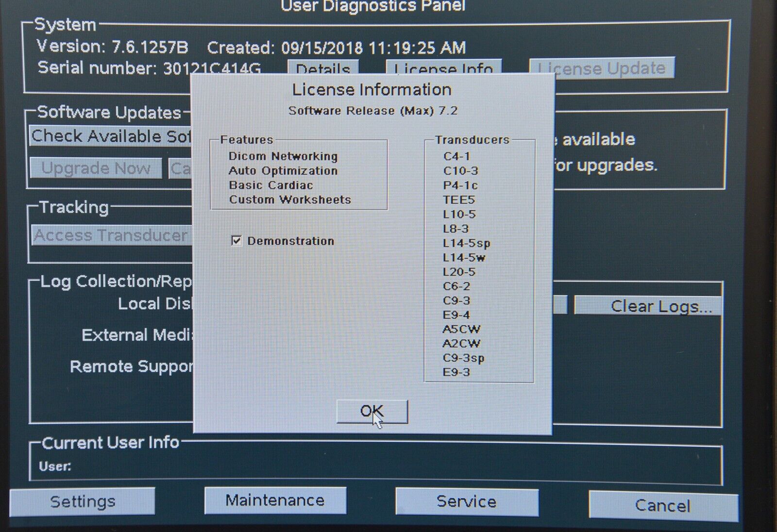The height and width of the screenshot is (532, 777).
Task: Select transducer TEE5
Action: (458, 199)
